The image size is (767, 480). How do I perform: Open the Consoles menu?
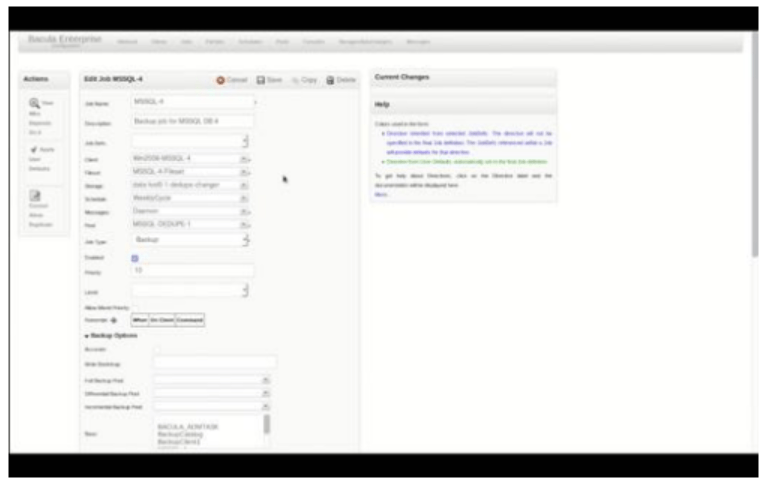pos(314,42)
